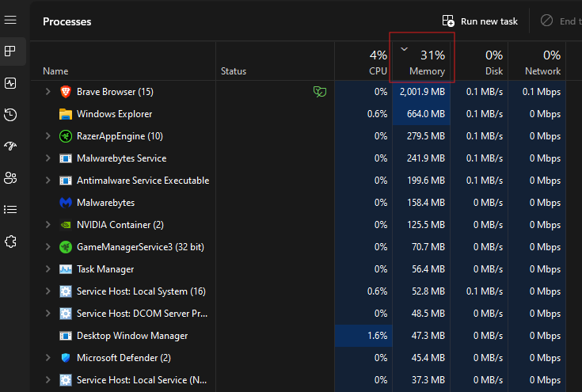The width and height of the screenshot is (582, 392).
Task: Click Brave's 0.1 Mbps network cell
Action: (x=537, y=92)
